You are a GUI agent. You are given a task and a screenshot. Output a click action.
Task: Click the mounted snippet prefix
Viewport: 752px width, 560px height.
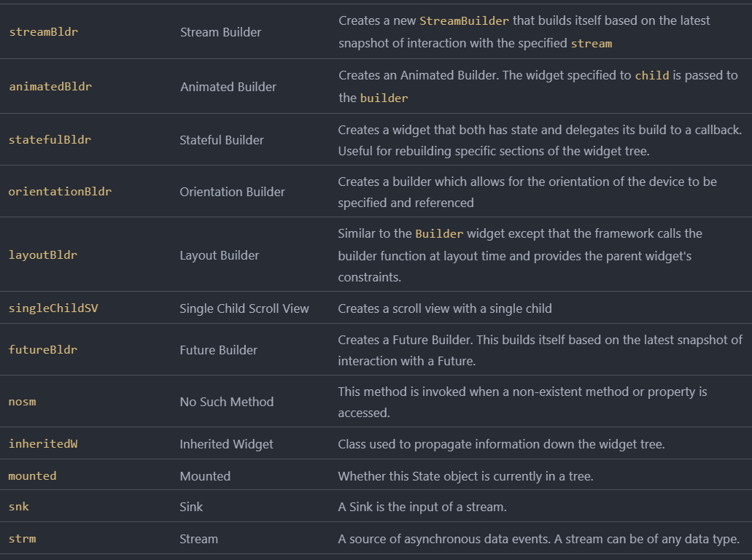click(32, 476)
